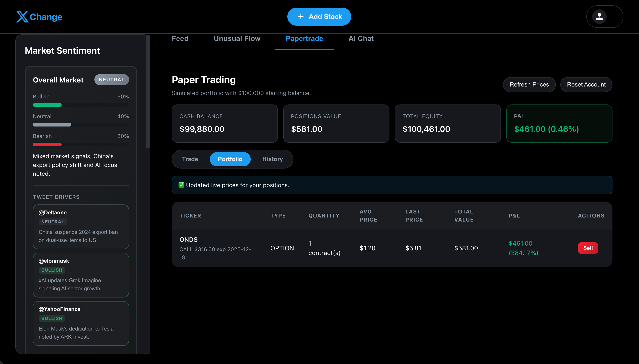Click the Reset Account button
Image resolution: width=639 pixels, height=364 pixels.
pos(586,84)
